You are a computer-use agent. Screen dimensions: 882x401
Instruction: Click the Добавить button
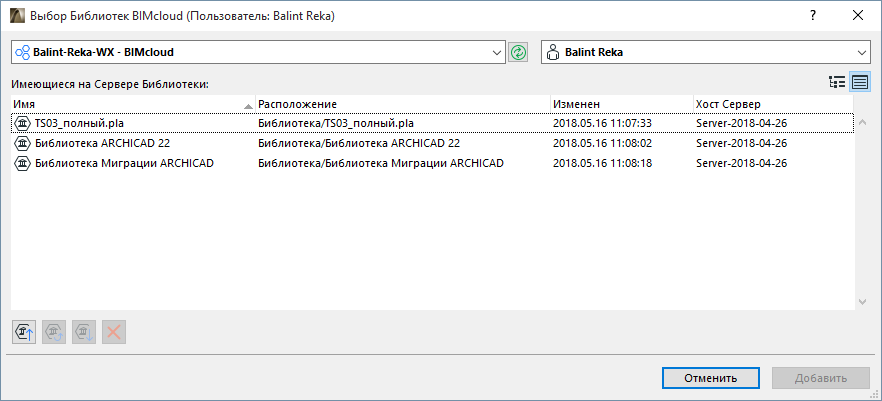click(821, 378)
